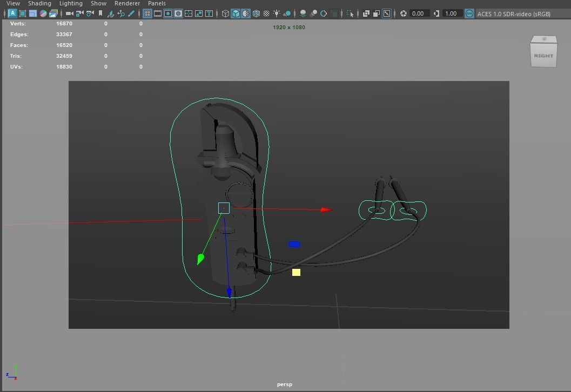Open the Shading menu

pos(39,3)
